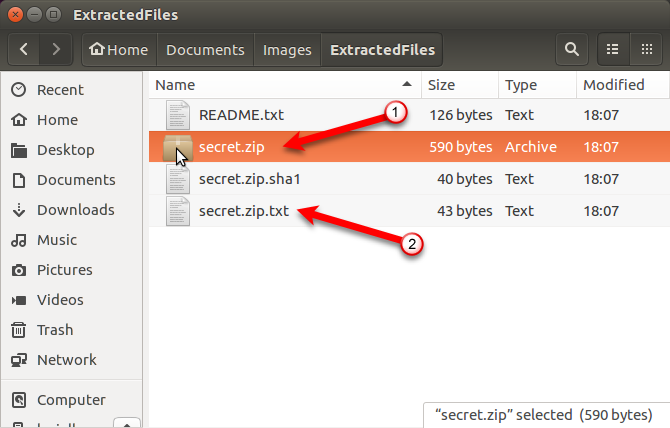Screen dimensions: 670x428
Task: Switch to grid icon view
Action: click(x=646, y=50)
